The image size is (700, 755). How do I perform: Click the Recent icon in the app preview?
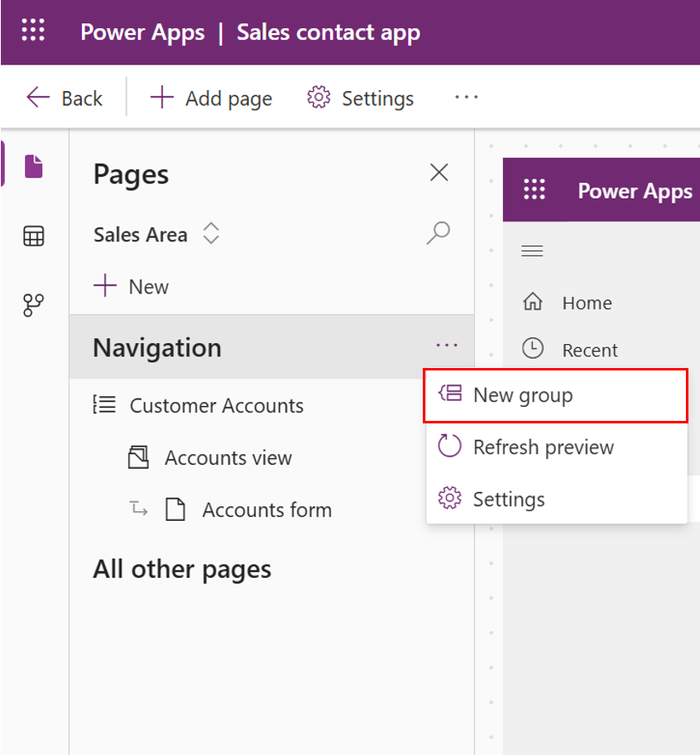click(533, 348)
